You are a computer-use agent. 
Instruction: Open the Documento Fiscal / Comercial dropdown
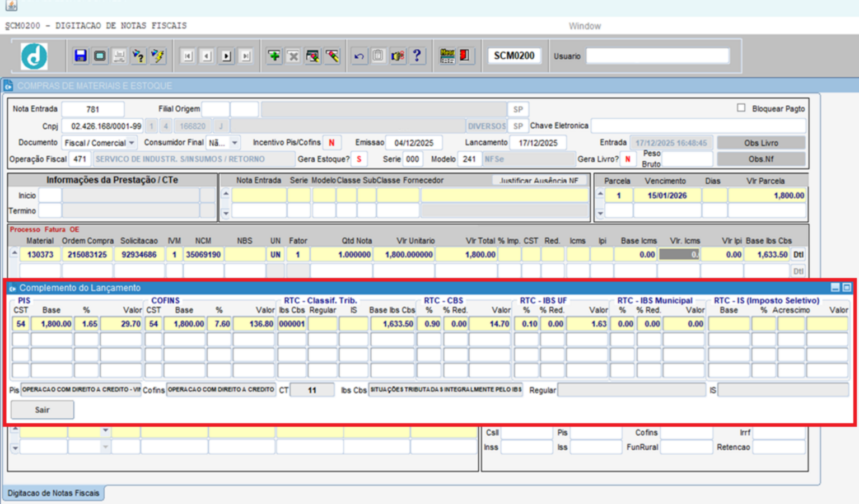tap(131, 143)
